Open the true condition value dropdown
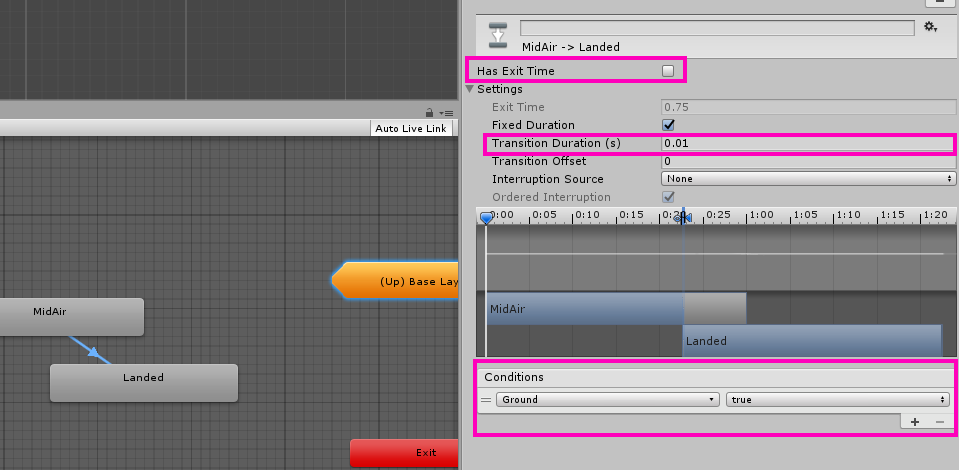Viewport: 959px width, 470px height. coord(838,400)
